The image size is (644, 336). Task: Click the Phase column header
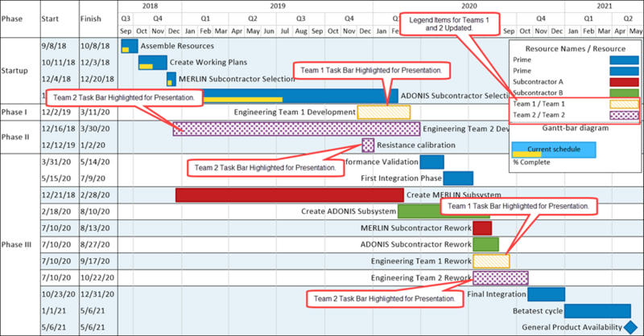12,18
